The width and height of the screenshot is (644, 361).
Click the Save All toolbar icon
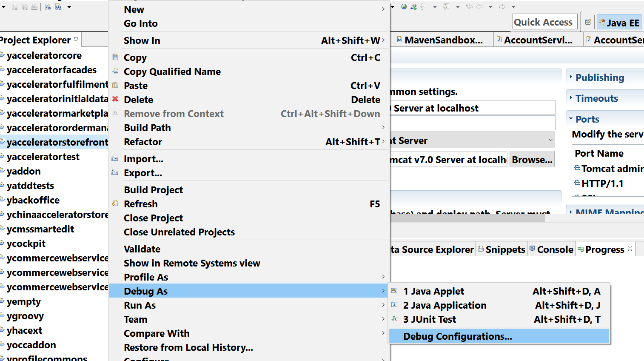pyautogui.click(x=25, y=7)
